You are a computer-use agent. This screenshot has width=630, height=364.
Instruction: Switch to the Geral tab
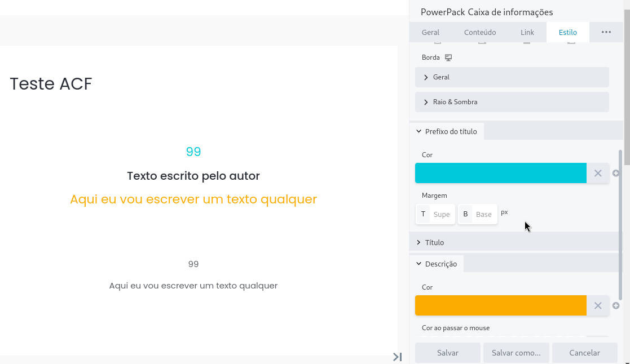(430, 32)
